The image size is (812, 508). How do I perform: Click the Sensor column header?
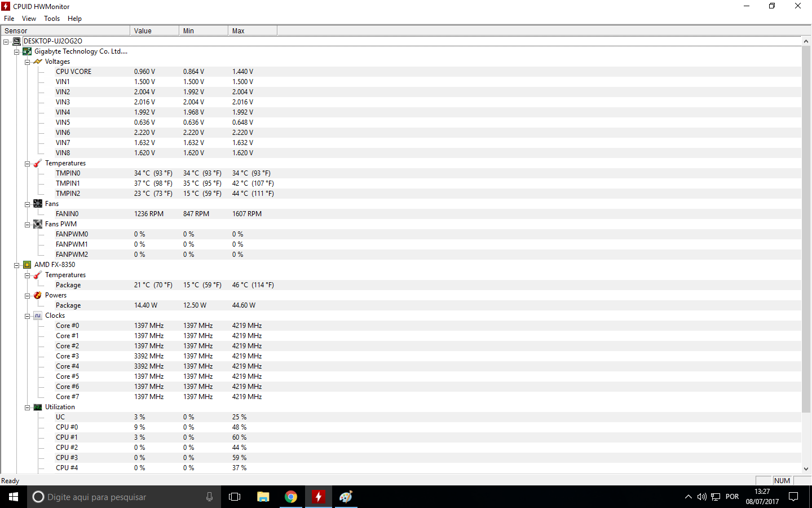point(65,30)
